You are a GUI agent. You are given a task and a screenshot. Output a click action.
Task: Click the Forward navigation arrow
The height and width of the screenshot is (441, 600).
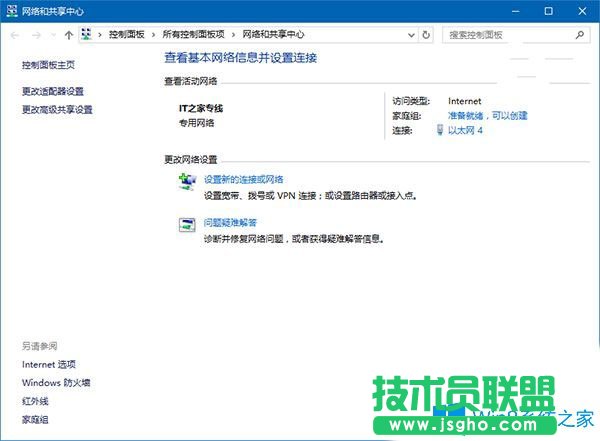(36, 35)
